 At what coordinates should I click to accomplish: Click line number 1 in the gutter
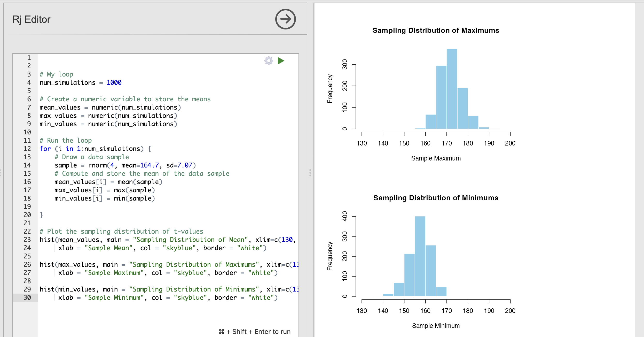(x=29, y=58)
